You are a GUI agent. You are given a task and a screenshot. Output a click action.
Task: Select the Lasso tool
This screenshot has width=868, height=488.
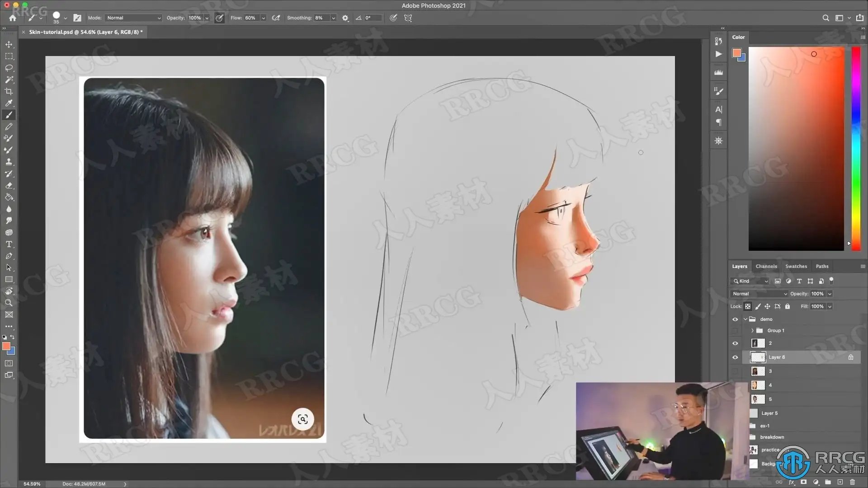(9, 68)
